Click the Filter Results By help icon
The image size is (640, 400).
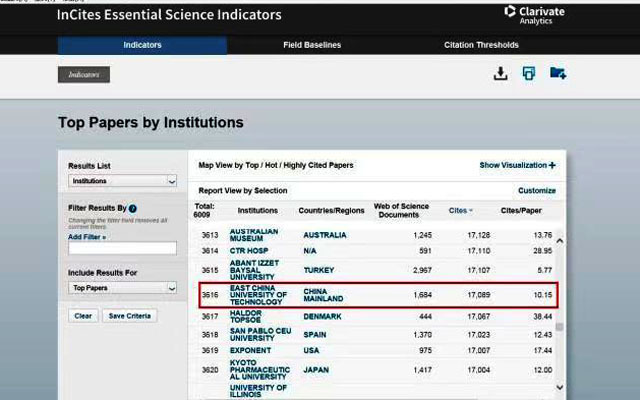point(133,209)
